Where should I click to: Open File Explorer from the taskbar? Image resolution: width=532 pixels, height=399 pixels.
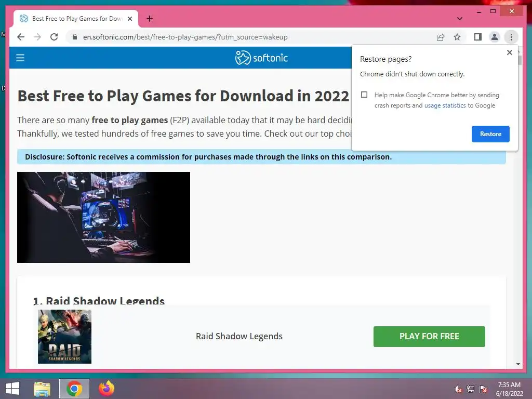click(x=42, y=389)
